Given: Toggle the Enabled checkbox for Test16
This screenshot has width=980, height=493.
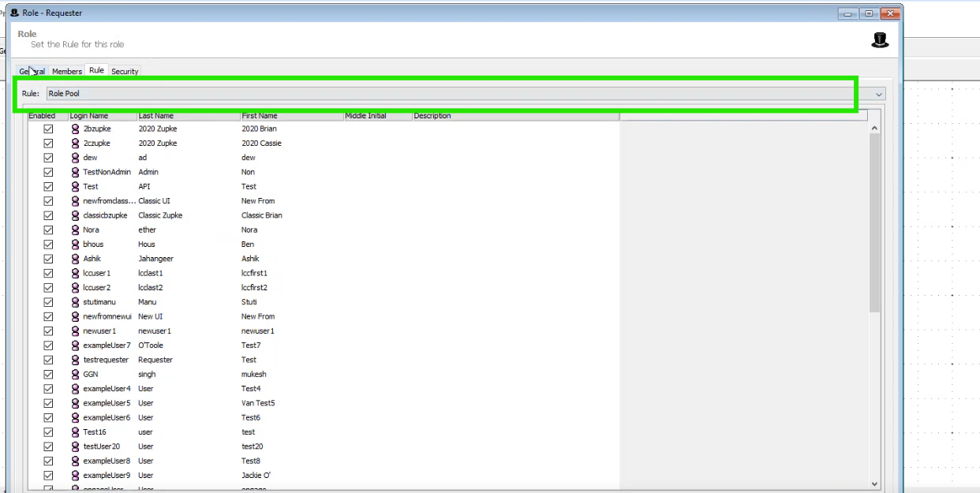Looking at the screenshot, I should (x=48, y=431).
